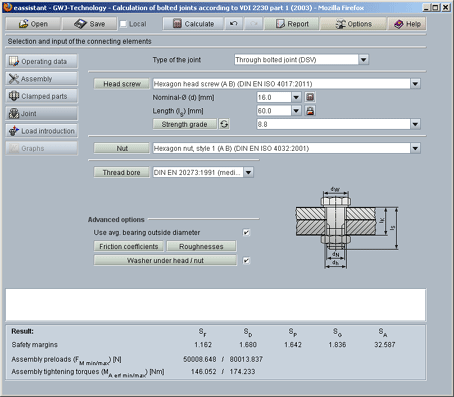Expand the Length dropdown arrow

pyautogui.click(x=296, y=111)
